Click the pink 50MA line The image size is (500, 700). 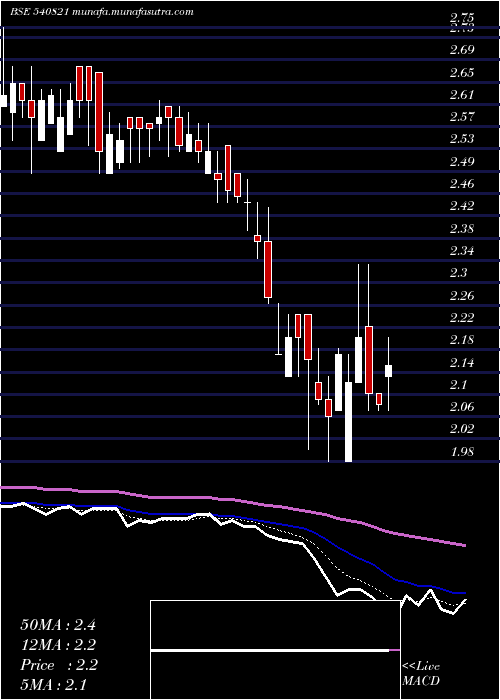pos(232,500)
